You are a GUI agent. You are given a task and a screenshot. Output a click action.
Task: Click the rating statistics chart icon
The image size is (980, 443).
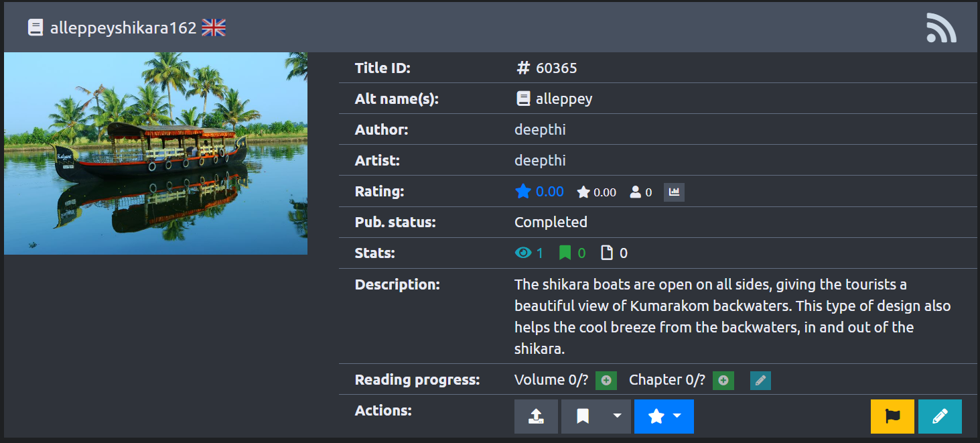point(674,192)
